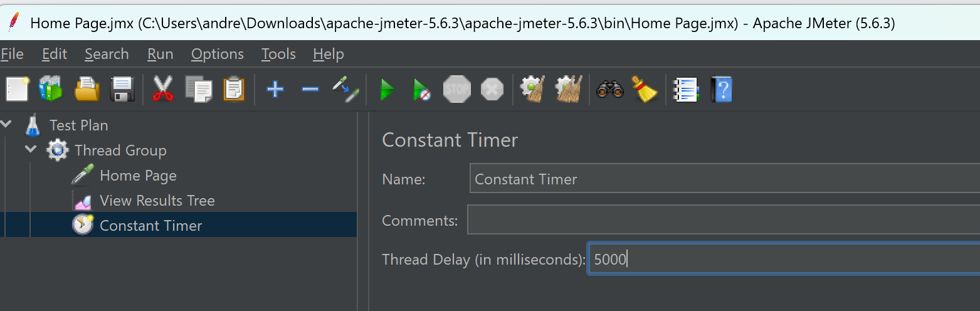Cut selection using scissors icon
The image size is (980, 311).
point(163,90)
